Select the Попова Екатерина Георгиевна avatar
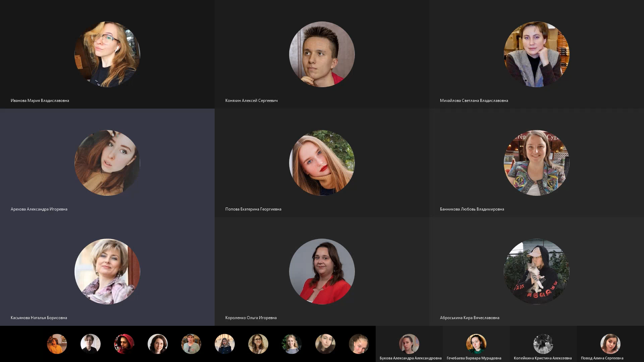 pyautogui.click(x=322, y=163)
